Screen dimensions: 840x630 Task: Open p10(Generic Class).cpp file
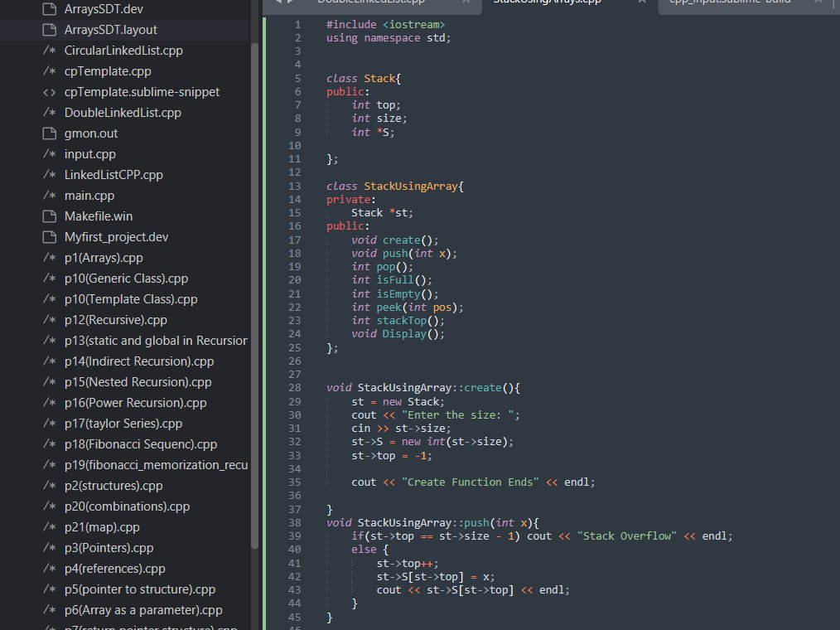coord(126,279)
